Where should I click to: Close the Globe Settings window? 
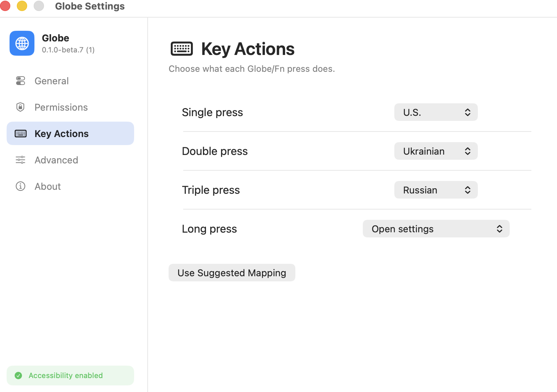tap(5, 6)
